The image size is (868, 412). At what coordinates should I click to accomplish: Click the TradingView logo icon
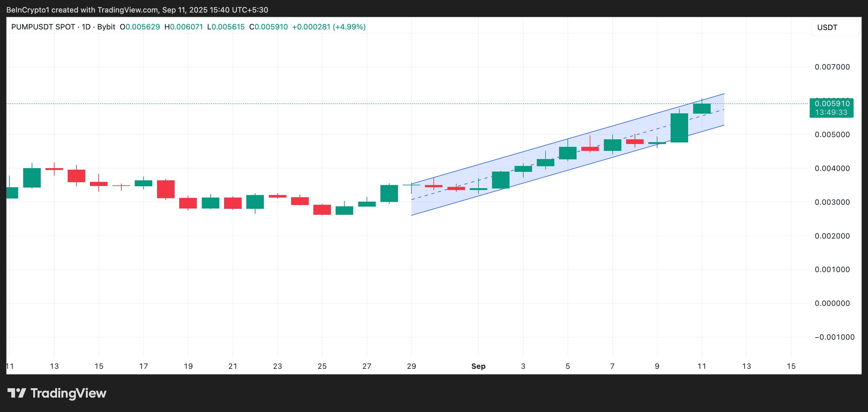pyautogui.click(x=17, y=393)
